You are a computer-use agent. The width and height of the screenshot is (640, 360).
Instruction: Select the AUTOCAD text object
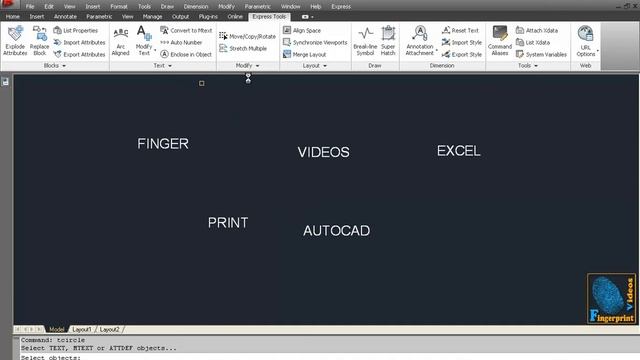pyautogui.click(x=337, y=231)
